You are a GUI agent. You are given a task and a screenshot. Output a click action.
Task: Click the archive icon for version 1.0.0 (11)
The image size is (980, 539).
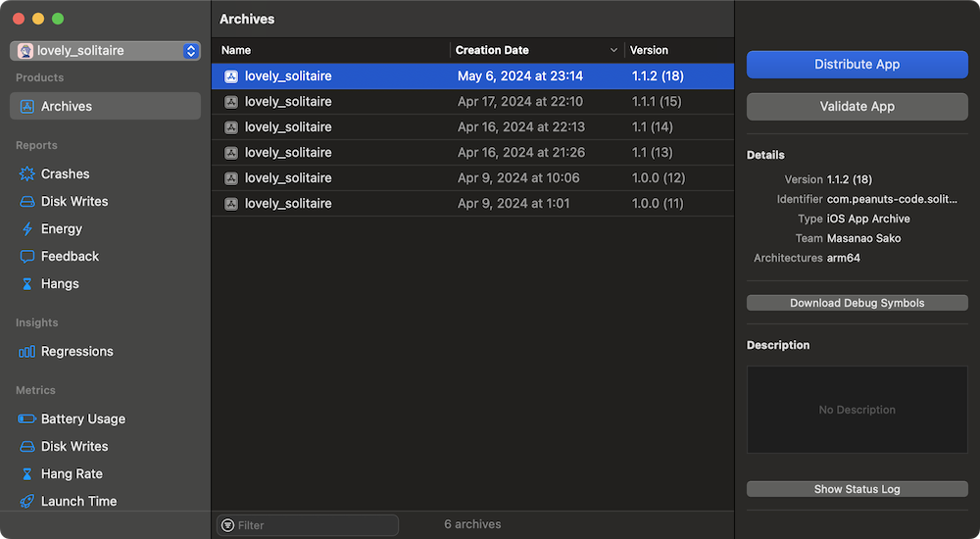point(231,204)
